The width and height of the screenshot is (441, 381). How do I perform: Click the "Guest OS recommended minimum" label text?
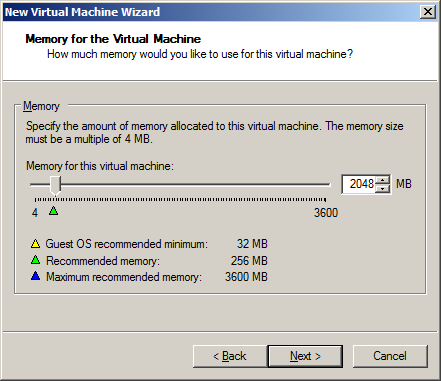[x=126, y=244]
